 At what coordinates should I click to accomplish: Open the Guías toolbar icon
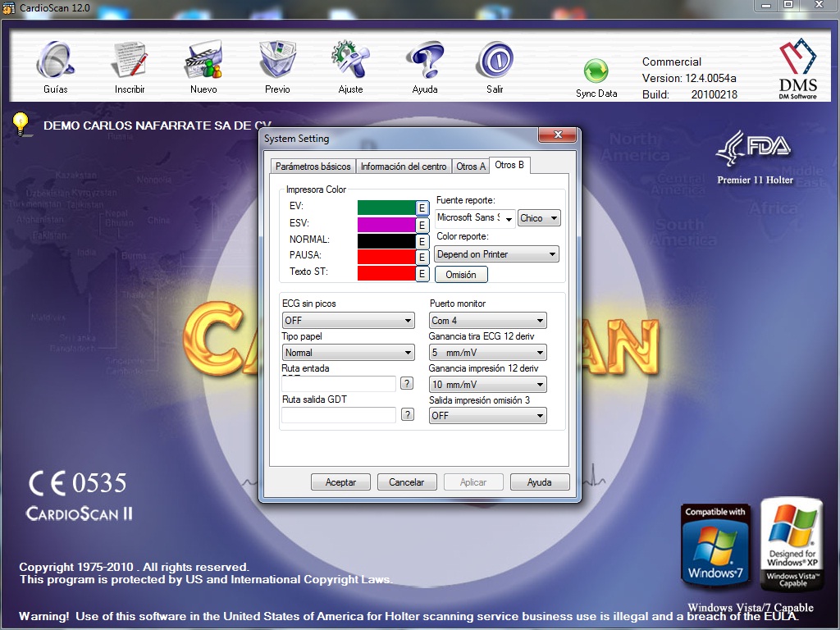(x=55, y=61)
